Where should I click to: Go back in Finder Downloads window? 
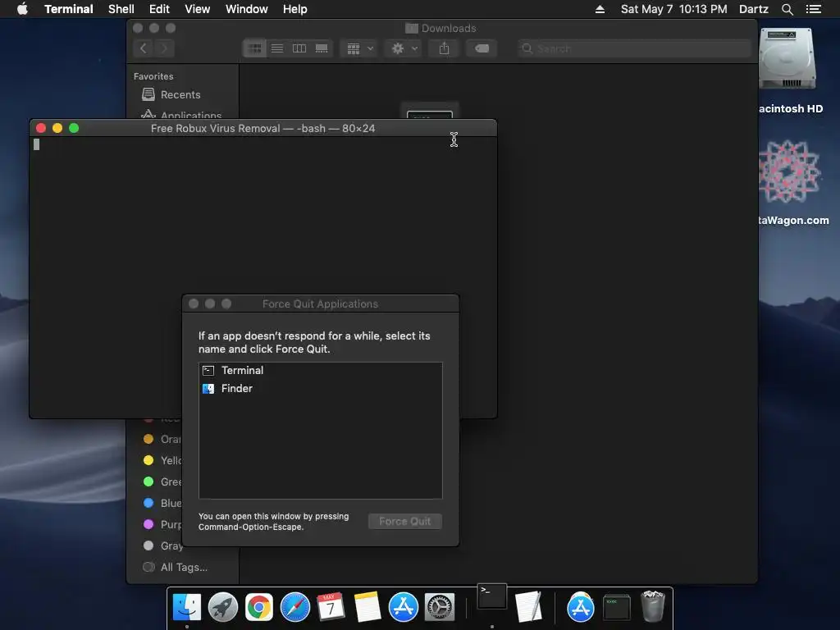tap(143, 48)
